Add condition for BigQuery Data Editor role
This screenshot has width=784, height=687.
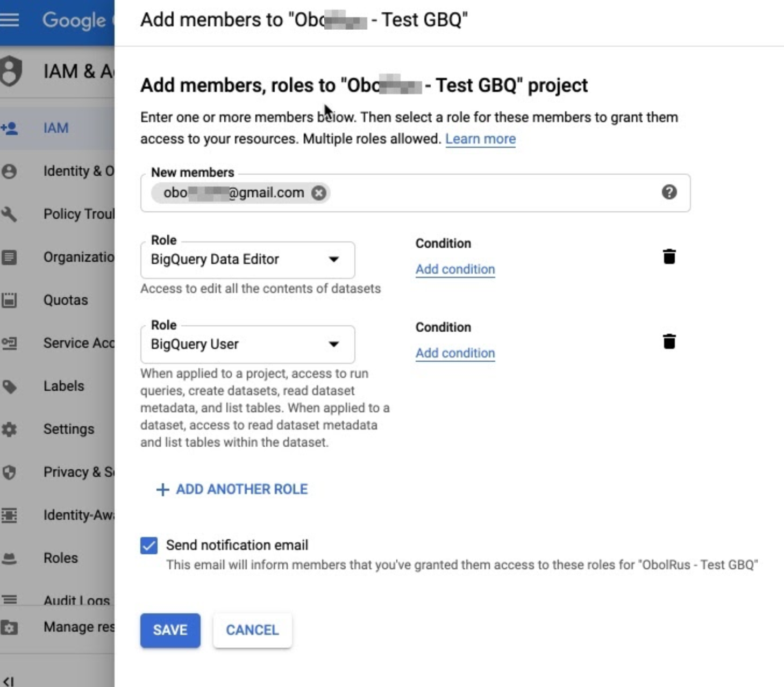(455, 269)
